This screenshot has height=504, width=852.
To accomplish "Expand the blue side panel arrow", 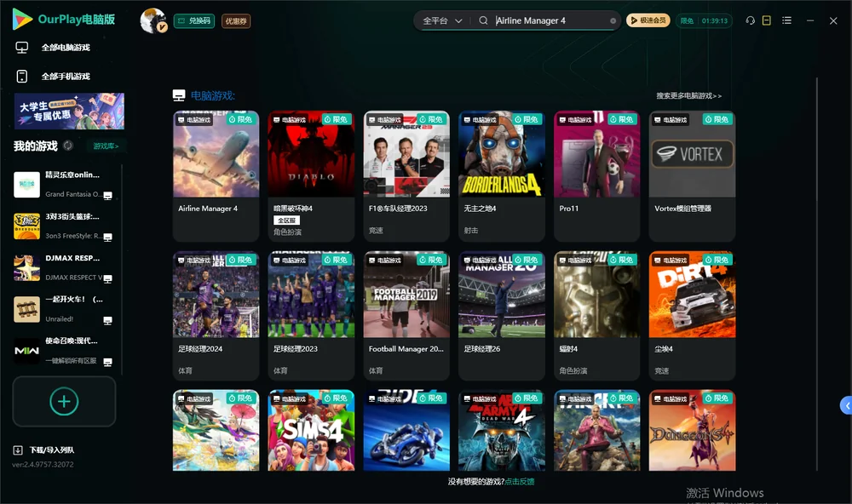I will 847,406.
